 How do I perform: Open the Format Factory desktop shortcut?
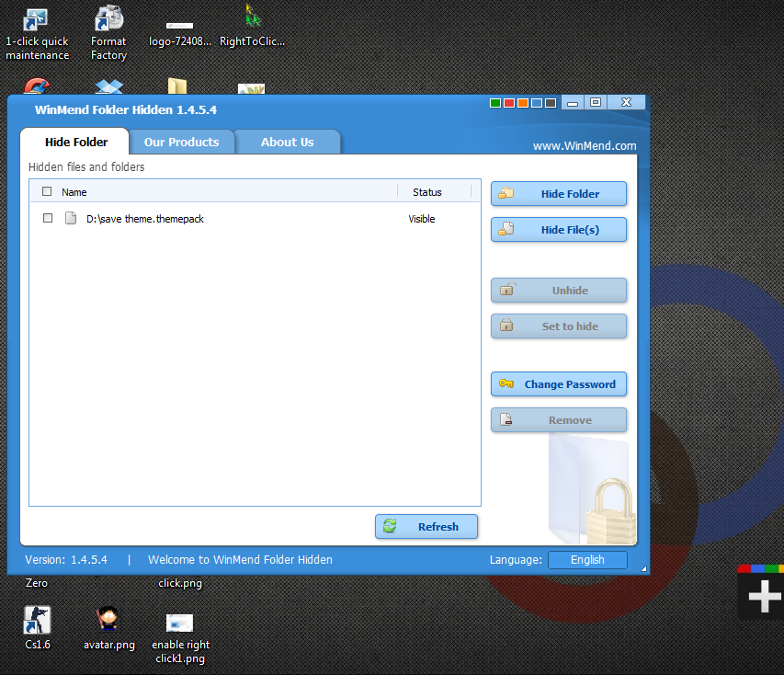108,23
